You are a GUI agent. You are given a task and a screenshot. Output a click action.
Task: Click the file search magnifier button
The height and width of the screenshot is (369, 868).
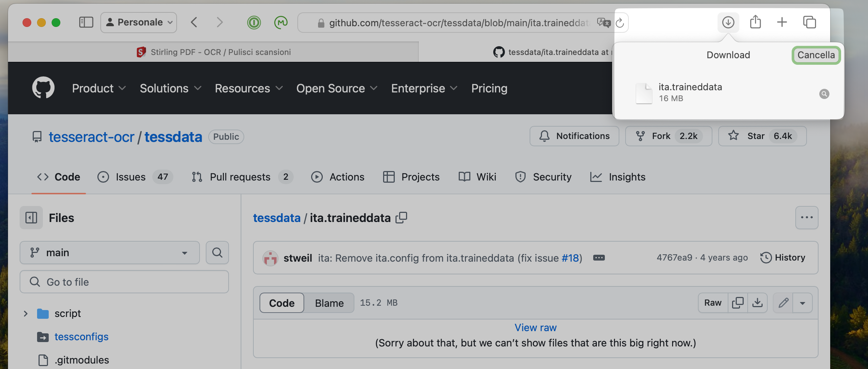(x=217, y=253)
